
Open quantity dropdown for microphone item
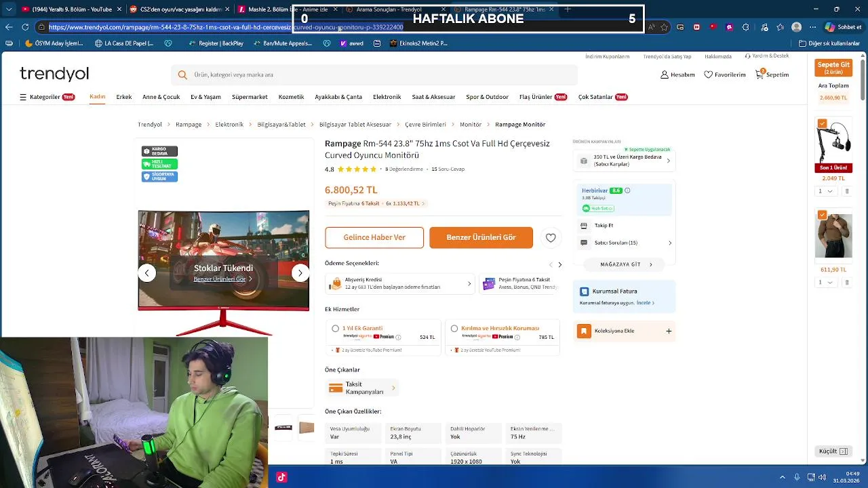(825, 191)
